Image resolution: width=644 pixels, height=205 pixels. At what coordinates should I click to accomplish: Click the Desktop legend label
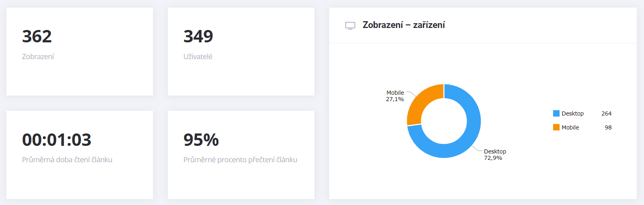(573, 113)
